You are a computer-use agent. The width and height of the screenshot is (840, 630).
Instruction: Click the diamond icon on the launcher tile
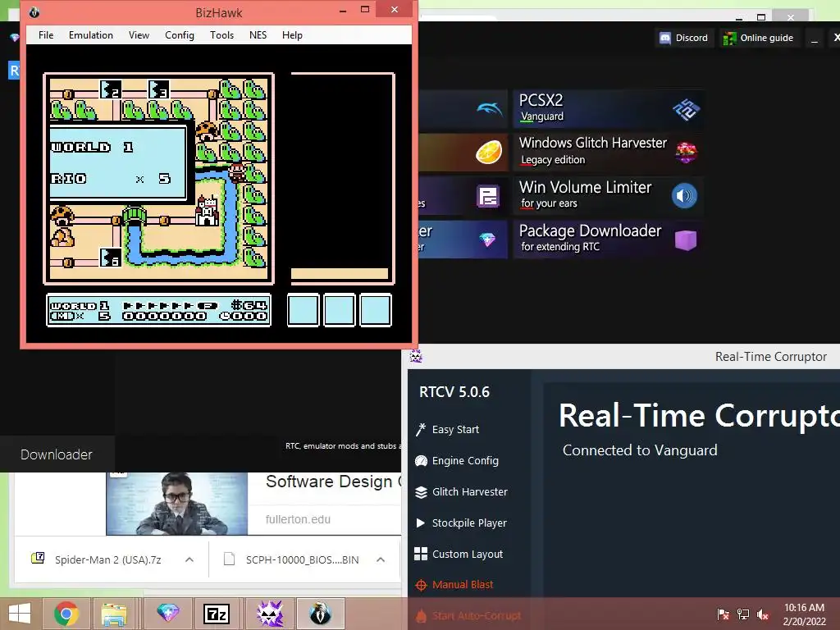click(x=487, y=240)
